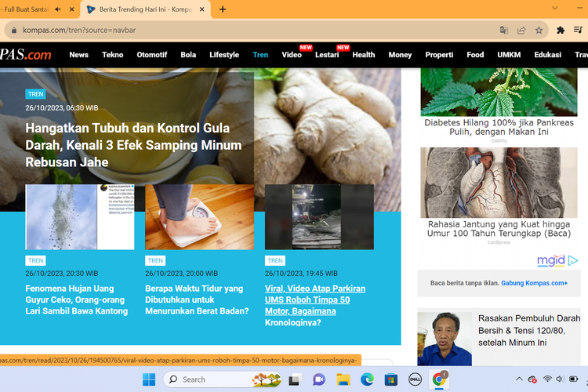Mute the audio on the first tab

click(x=58, y=9)
